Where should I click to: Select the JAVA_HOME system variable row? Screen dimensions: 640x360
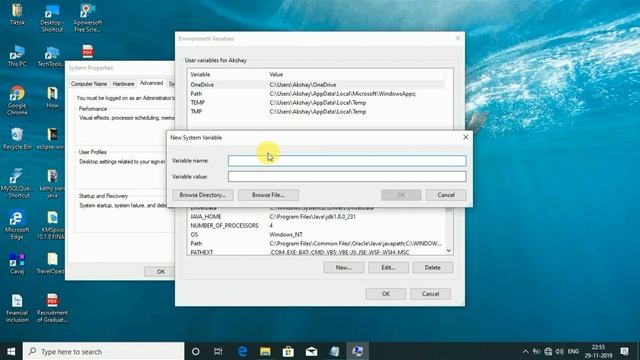tap(316, 217)
